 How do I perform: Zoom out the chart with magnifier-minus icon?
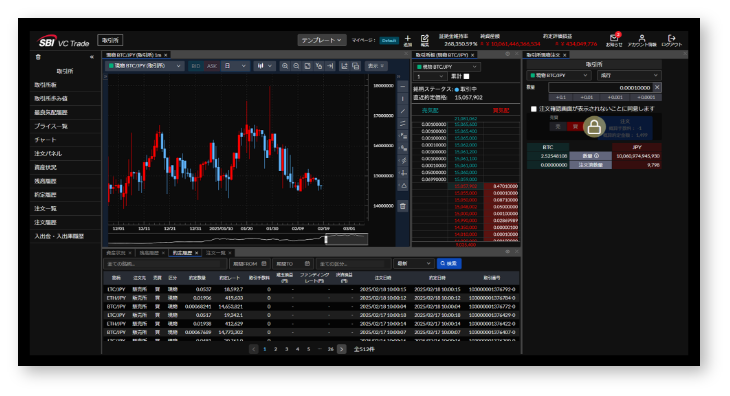(x=296, y=66)
